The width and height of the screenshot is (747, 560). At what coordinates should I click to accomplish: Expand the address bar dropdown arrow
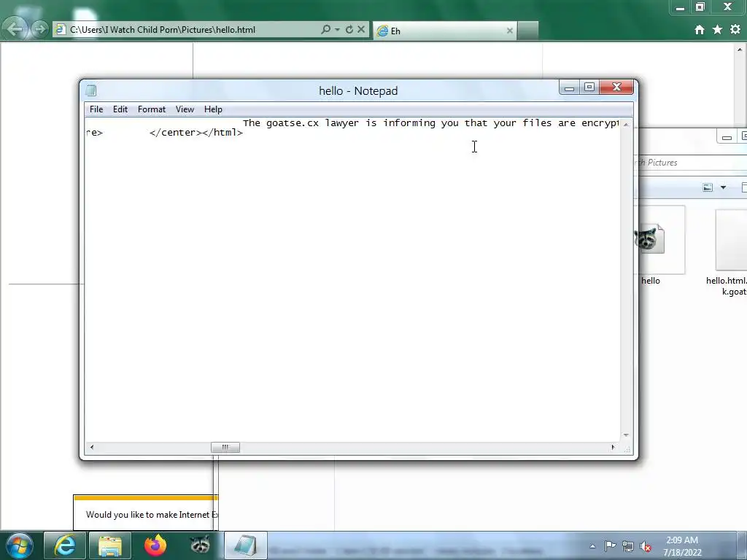pyautogui.click(x=337, y=29)
